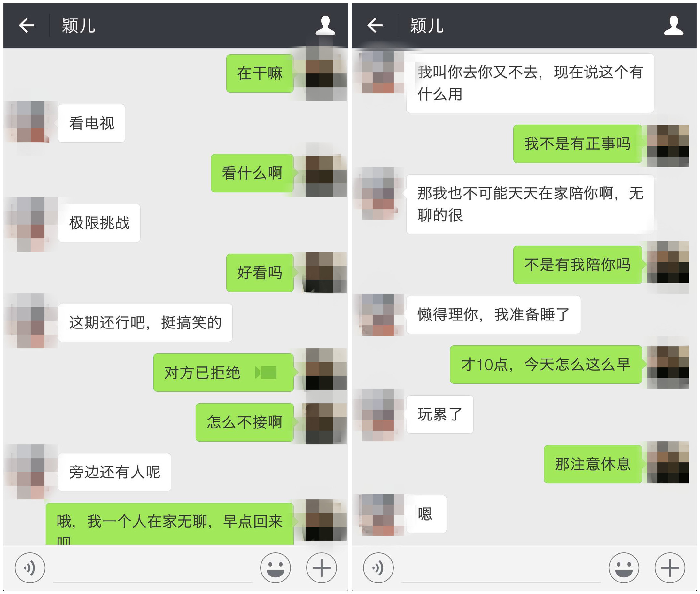Tap sender avatar beside 看电视 message
The image size is (700, 594).
(x=31, y=122)
